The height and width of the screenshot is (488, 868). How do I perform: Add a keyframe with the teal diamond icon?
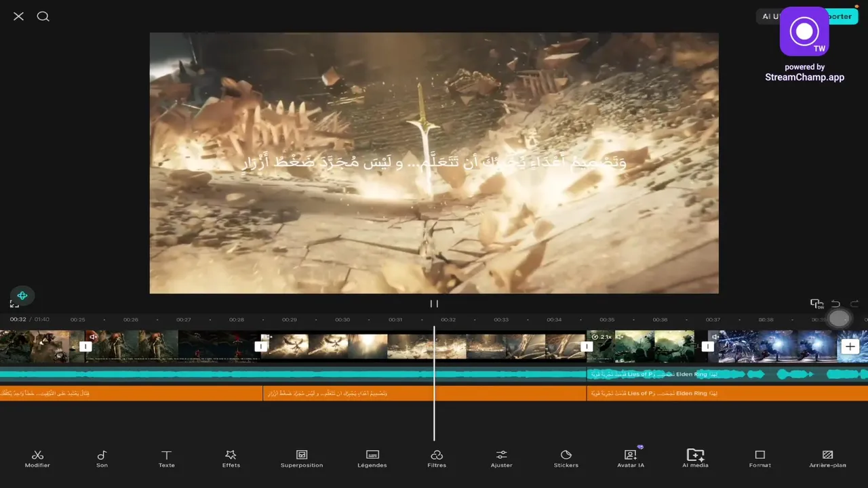coord(22,296)
